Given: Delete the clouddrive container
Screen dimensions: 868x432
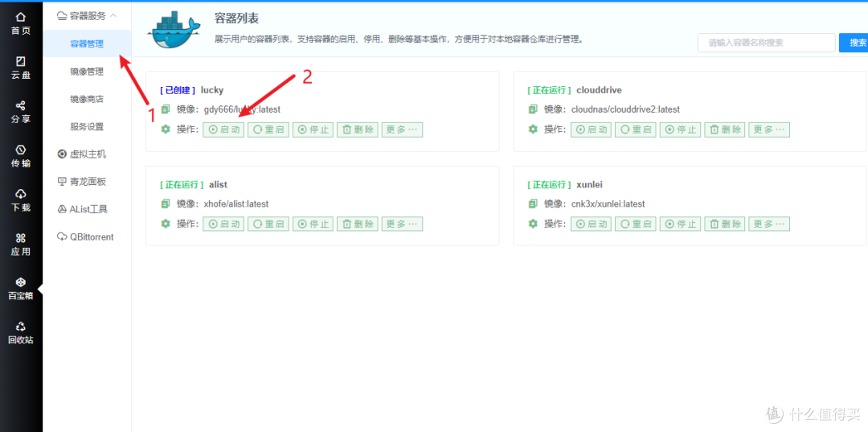Looking at the screenshot, I should pyautogui.click(x=725, y=130).
